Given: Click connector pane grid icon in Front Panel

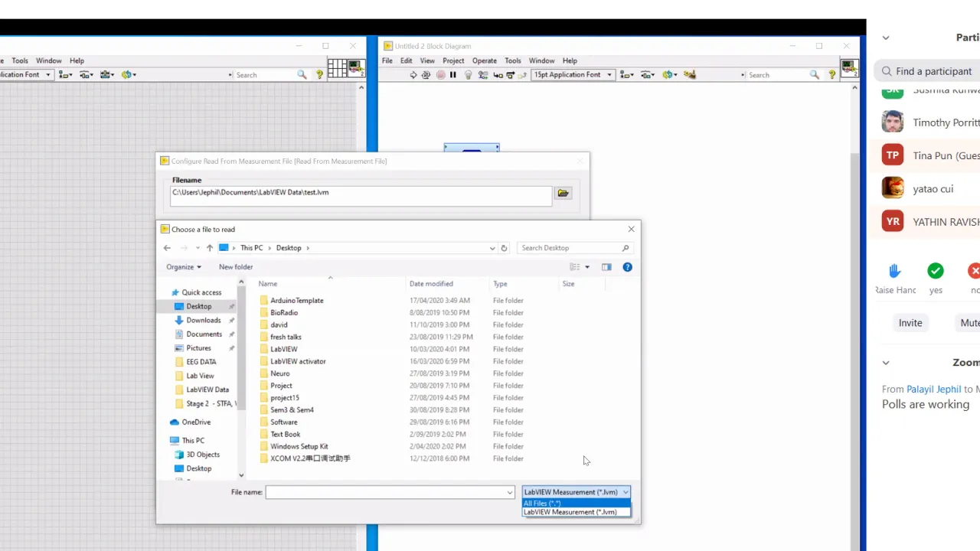Looking at the screenshot, I should pyautogui.click(x=337, y=68).
